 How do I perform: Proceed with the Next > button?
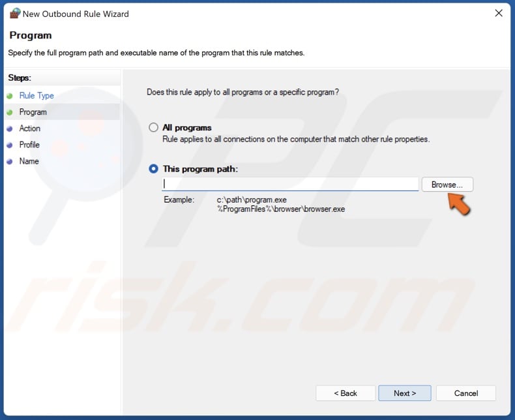[405, 393]
